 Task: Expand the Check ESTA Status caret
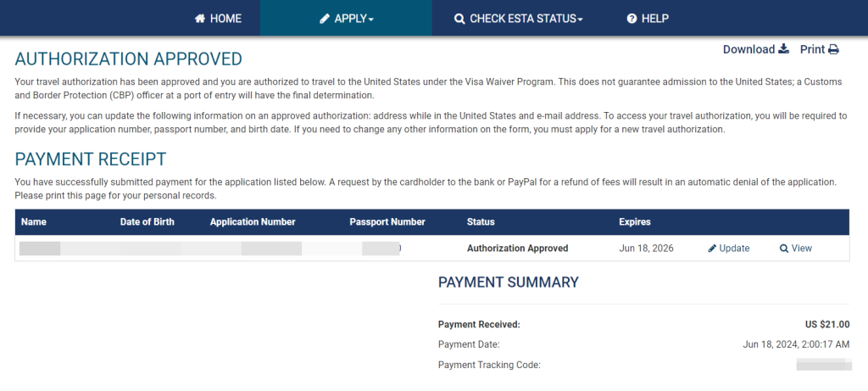point(581,20)
